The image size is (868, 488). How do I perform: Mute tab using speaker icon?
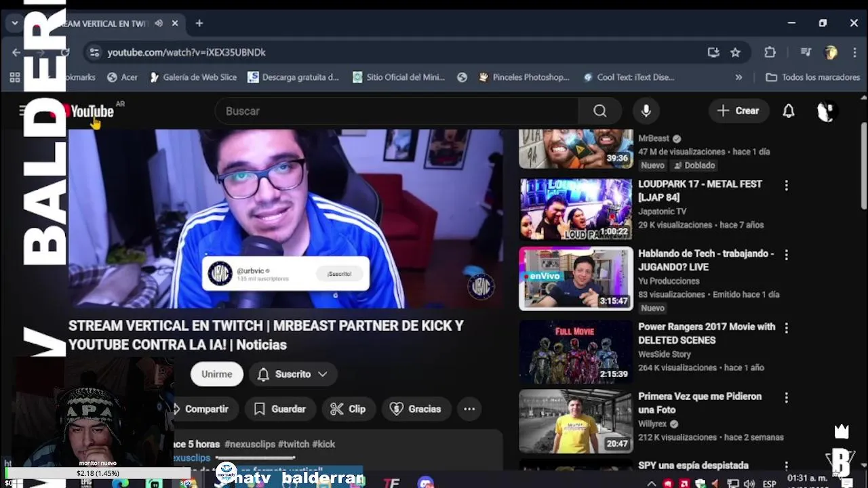pyautogui.click(x=159, y=23)
